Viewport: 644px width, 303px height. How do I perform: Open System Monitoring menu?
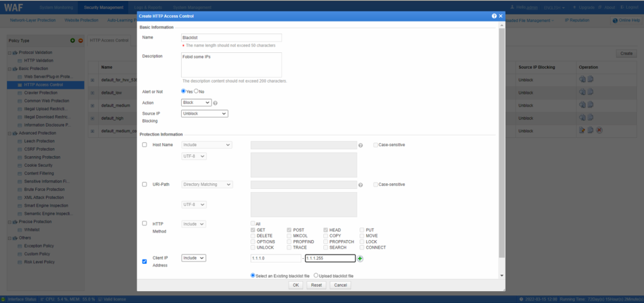click(57, 8)
